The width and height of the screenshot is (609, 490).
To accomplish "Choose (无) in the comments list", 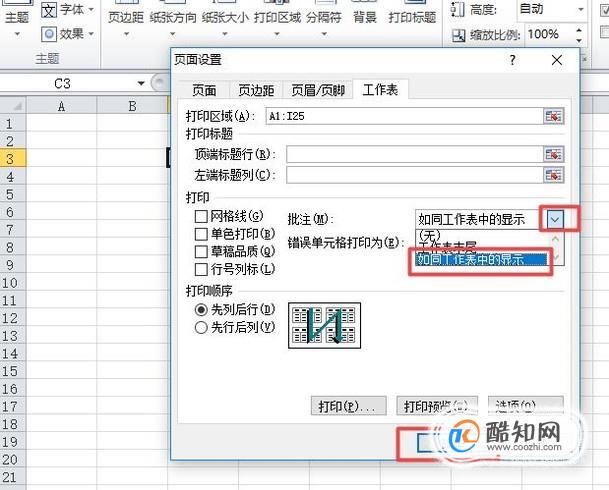I will tap(430, 235).
